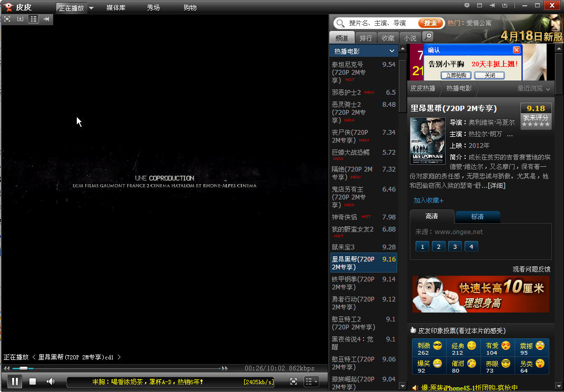This screenshot has height=392, width=564.
Task: Click the orange 搜索 search button
Action: [x=430, y=23]
